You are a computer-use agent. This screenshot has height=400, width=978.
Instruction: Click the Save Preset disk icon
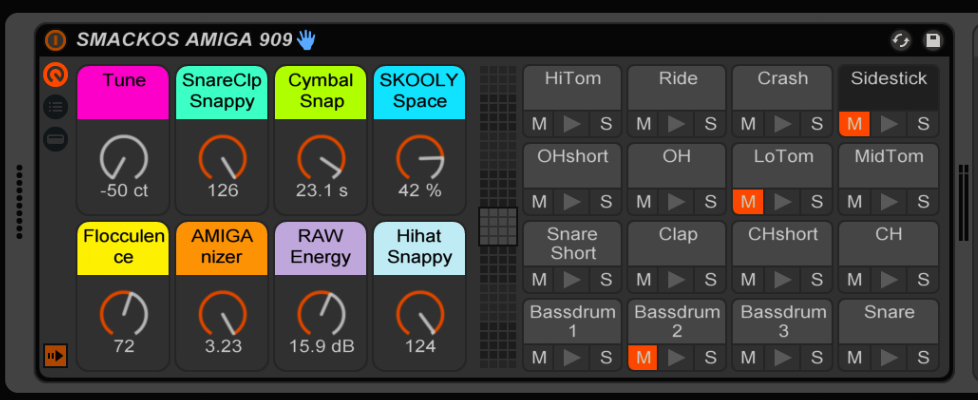(933, 40)
